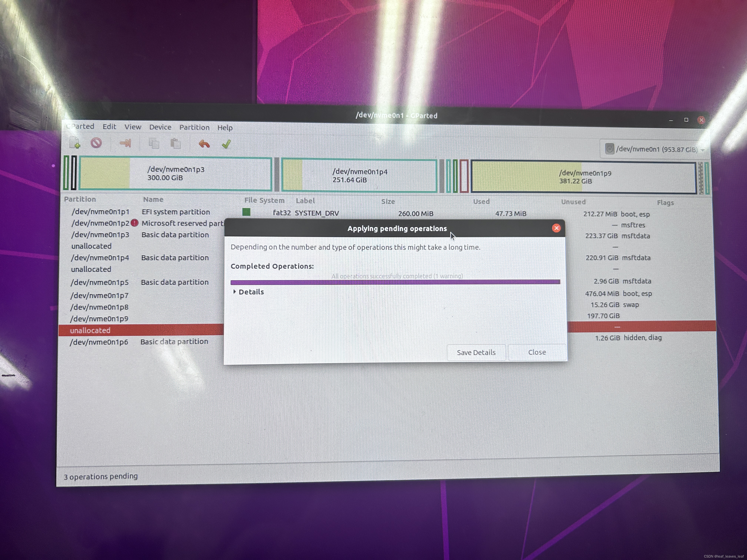This screenshot has height=560, width=747.
Task: Click the New partition toolbar icon
Action: pyautogui.click(x=75, y=143)
